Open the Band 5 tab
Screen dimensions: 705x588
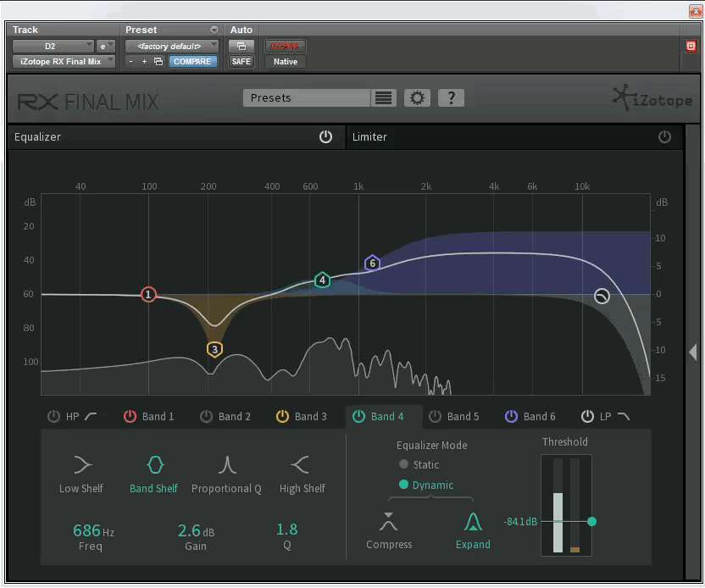(464, 417)
